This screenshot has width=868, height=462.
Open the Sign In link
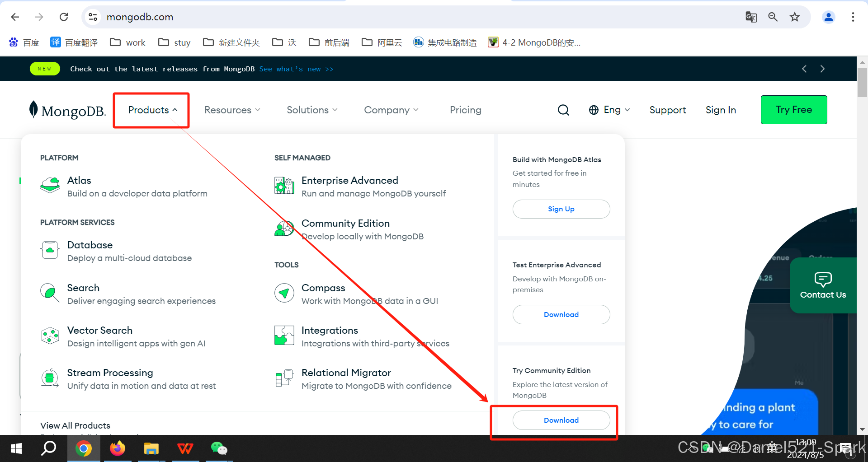[x=721, y=110]
